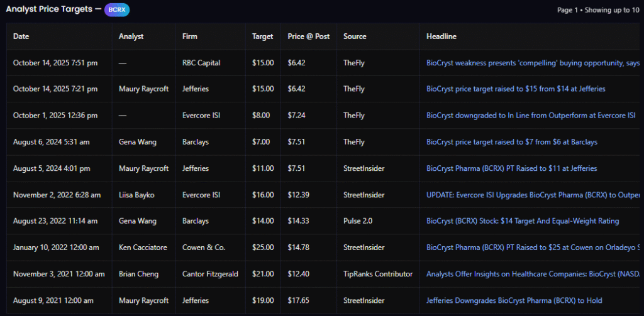644x316 pixels.
Task: Open the PT Raised to $25 at Cowen headline
Action: [532, 248]
